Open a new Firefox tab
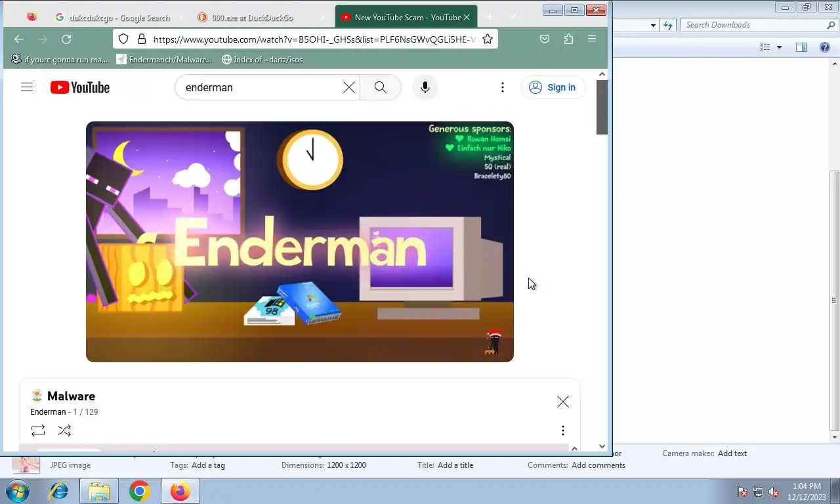This screenshot has width=840, height=504. pyautogui.click(x=490, y=17)
